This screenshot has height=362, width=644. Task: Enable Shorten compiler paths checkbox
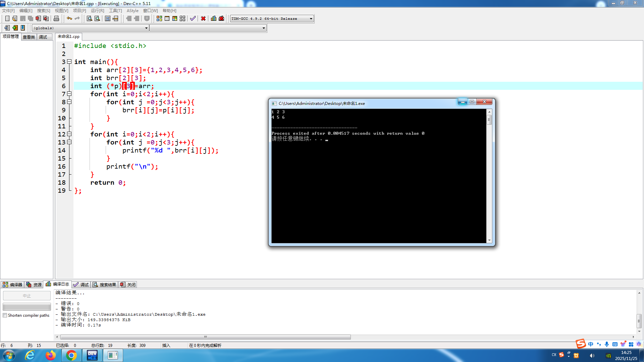pos(5,315)
